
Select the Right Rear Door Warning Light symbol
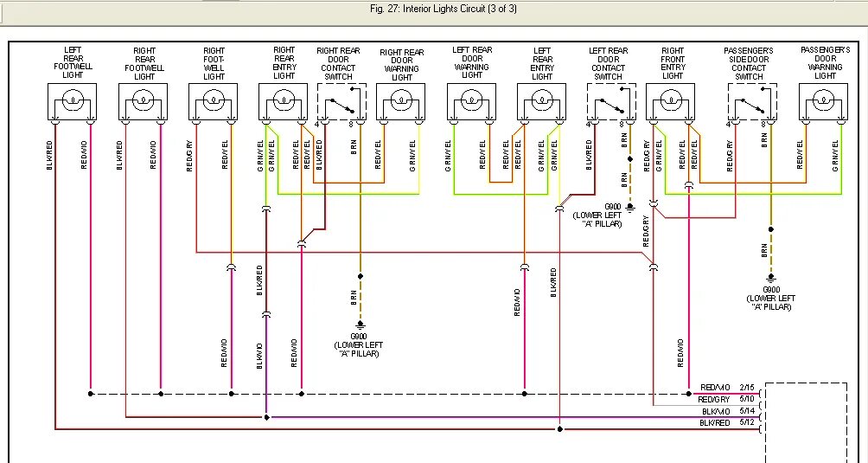[x=401, y=101]
